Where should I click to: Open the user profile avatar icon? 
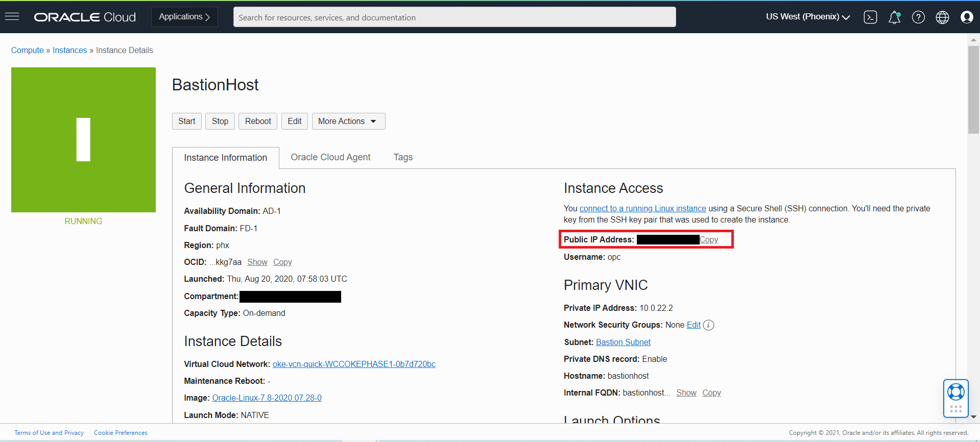(x=967, y=17)
